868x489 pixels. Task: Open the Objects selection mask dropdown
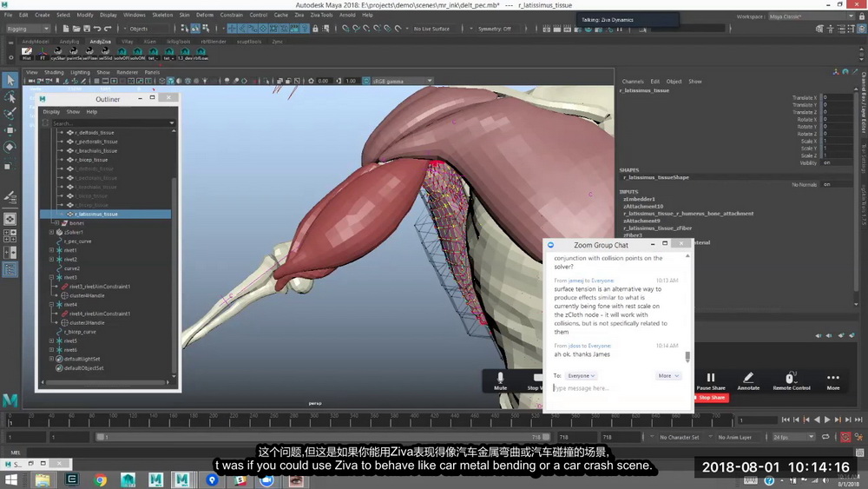[x=148, y=29]
